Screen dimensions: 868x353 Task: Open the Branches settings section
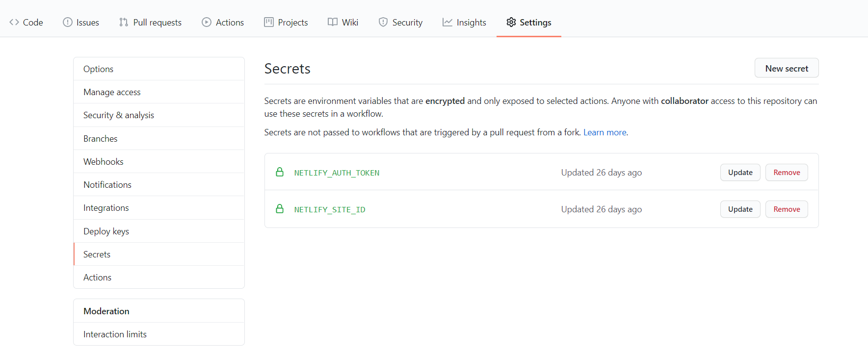pos(100,138)
